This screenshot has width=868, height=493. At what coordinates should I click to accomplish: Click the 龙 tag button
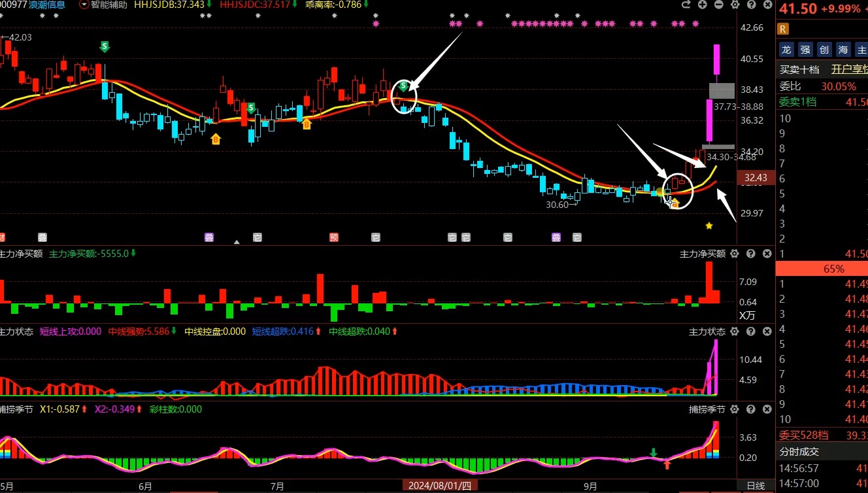point(786,50)
